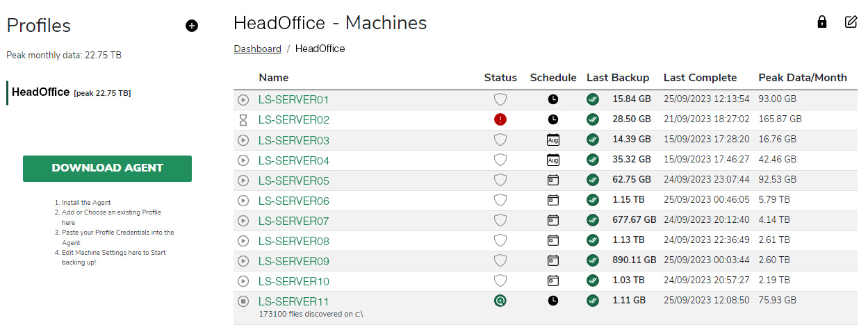Click the shield status icon for LS-SERVER05
The height and width of the screenshot is (327, 868).
click(x=500, y=181)
